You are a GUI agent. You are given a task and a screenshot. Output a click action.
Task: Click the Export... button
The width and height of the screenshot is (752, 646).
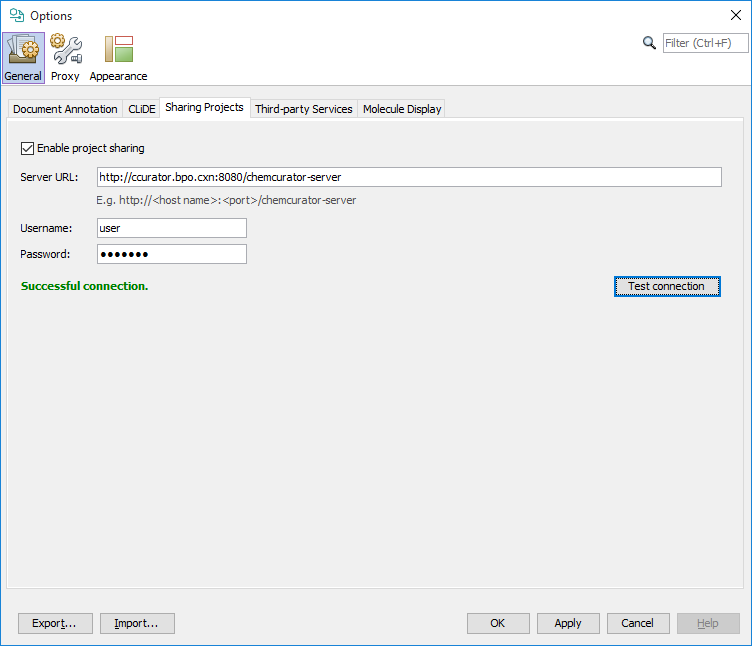tap(55, 623)
